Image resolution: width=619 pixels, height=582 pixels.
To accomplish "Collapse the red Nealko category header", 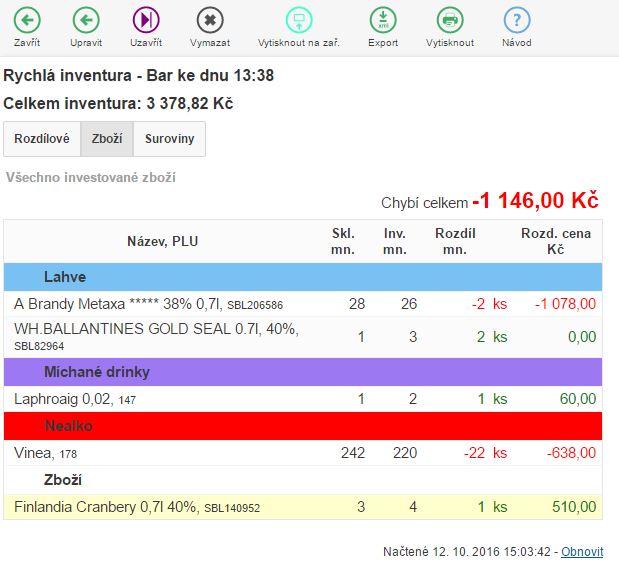I will (x=302, y=426).
